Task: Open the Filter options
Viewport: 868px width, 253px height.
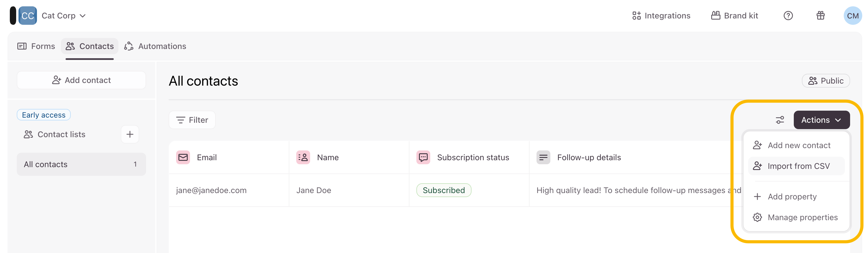Action: point(192,120)
